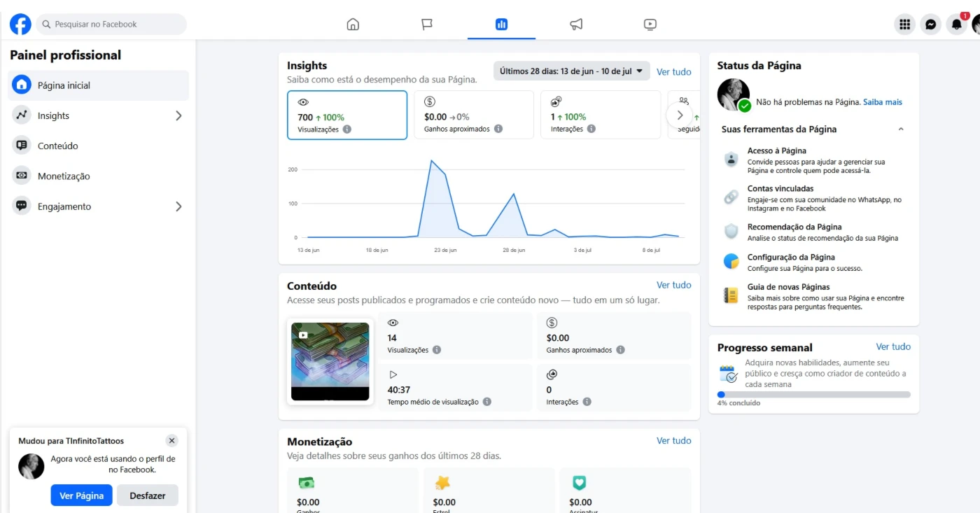Click info icon beside Conteúdo Visualizações 14

437,350
